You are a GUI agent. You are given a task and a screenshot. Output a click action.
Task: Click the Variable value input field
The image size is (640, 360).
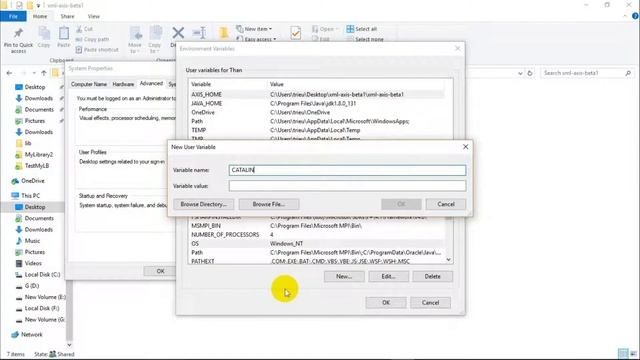point(347,186)
